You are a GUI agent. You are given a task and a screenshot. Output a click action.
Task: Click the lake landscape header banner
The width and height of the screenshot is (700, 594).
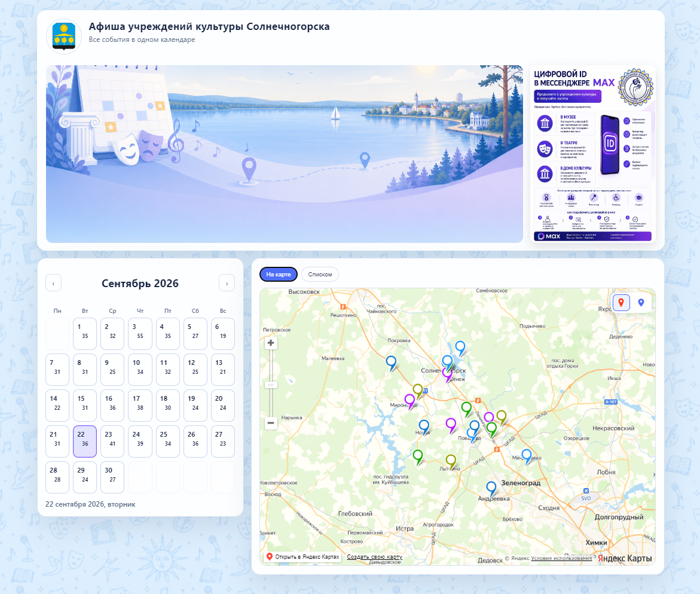(285, 154)
